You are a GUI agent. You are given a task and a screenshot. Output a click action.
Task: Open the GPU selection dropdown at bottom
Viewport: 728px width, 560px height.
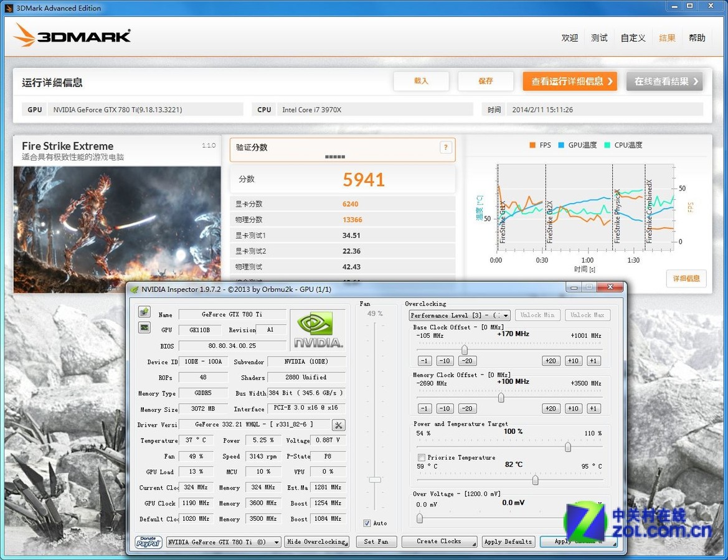click(224, 541)
